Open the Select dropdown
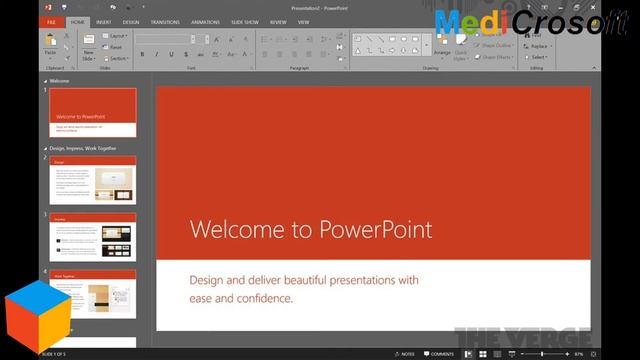 point(537,57)
